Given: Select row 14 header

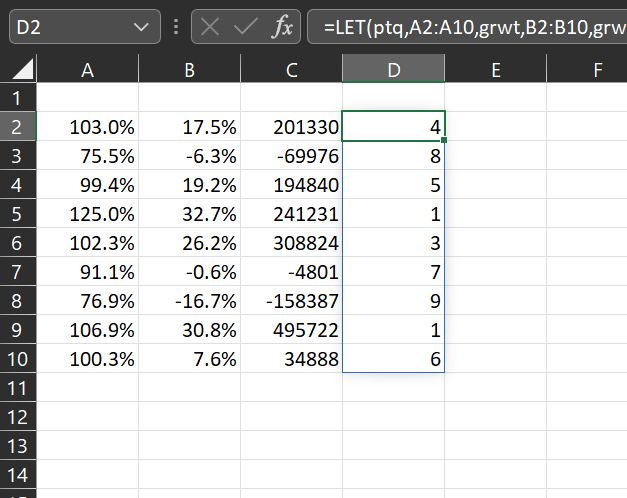Looking at the screenshot, I should pos(18,474).
